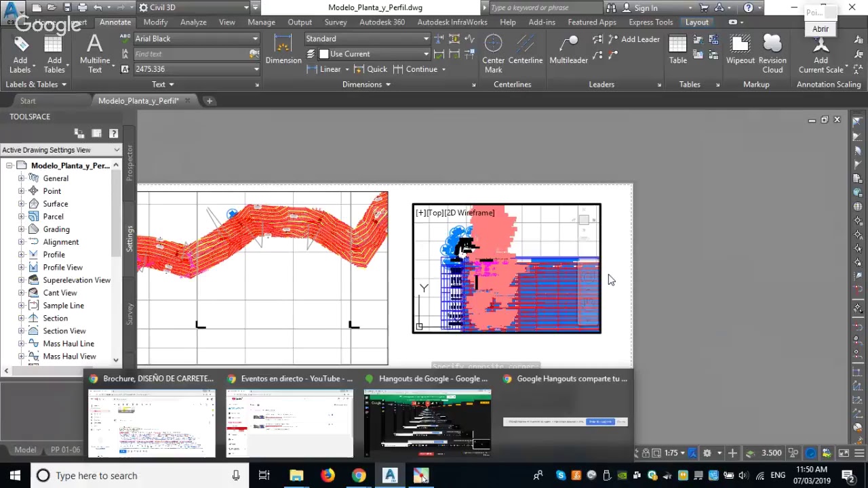
Task: Activate the Multileader tool
Action: pyautogui.click(x=568, y=49)
